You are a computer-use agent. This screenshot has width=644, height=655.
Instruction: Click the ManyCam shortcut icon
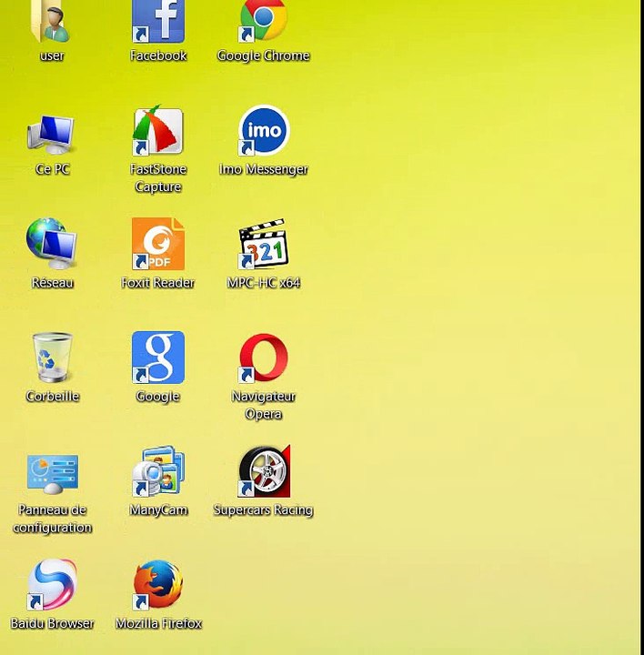(158, 471)
